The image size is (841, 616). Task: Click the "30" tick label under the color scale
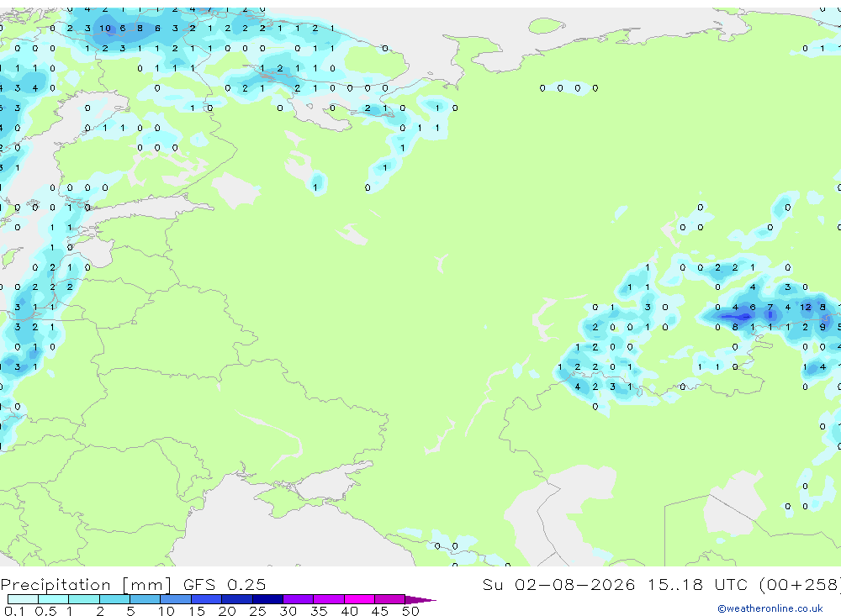pos(288,611)
